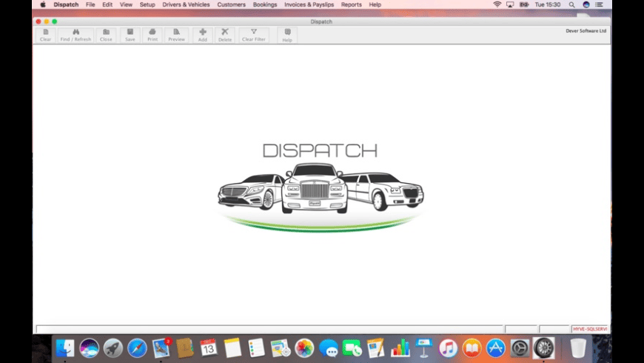Open the Help menu in menu bar

coord(375,4)
